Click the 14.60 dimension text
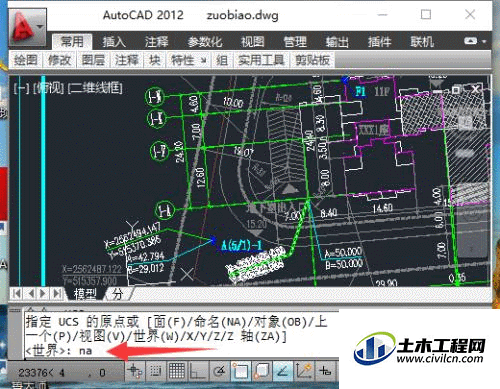 (382, 208)
